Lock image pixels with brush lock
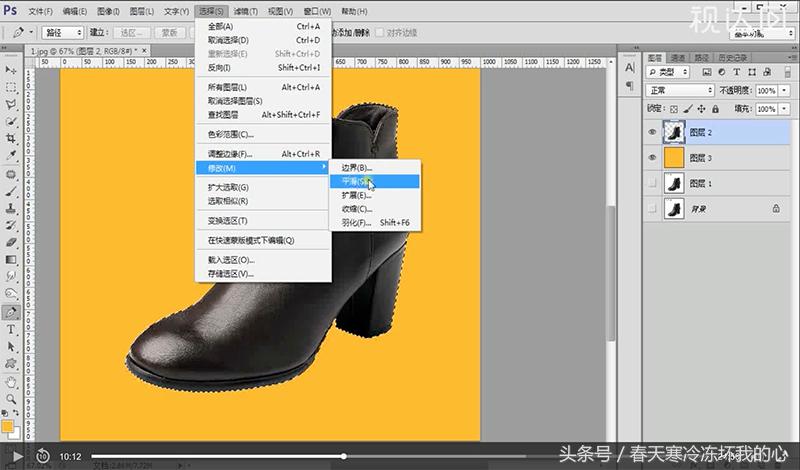800x470 pixels. (x=688, y=109)
